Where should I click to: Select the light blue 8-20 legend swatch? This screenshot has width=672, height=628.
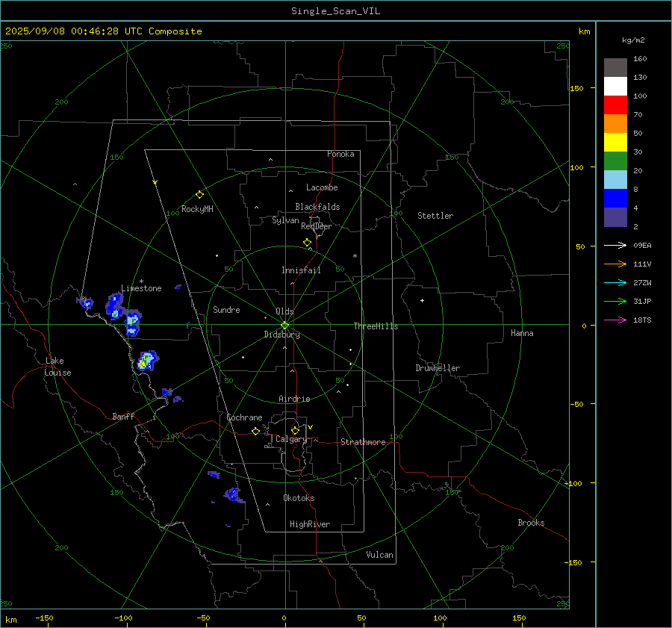(615, 180)
